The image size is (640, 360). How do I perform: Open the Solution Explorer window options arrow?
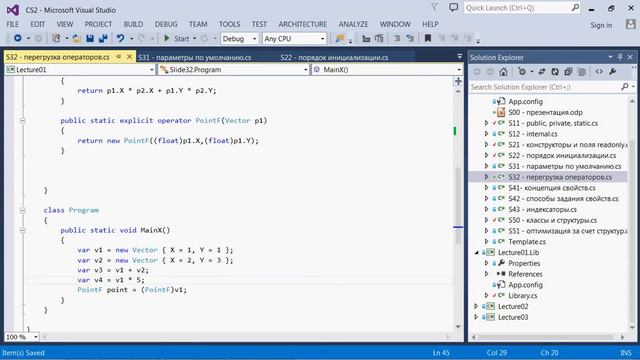pyautogui.click(x=610, y=57)
